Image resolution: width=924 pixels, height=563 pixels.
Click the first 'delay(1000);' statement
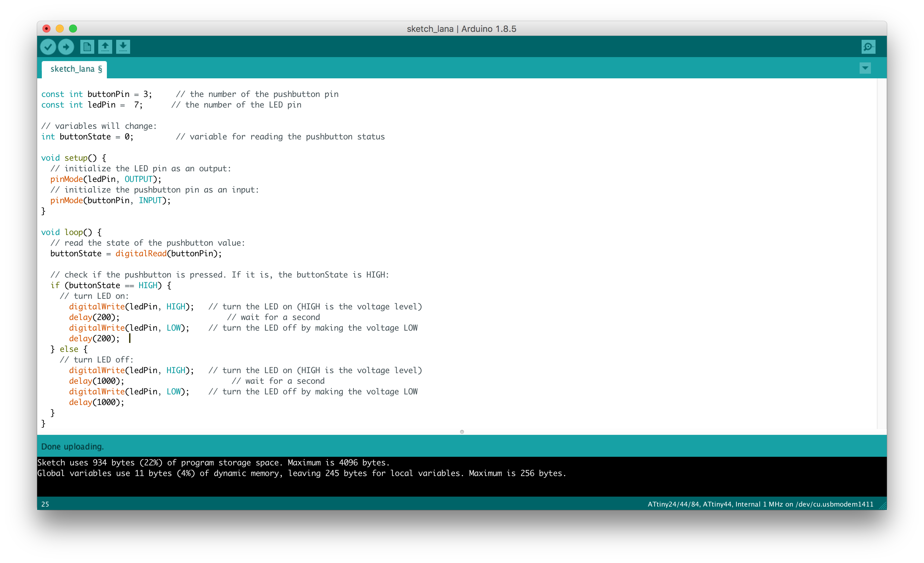[96, 381]
